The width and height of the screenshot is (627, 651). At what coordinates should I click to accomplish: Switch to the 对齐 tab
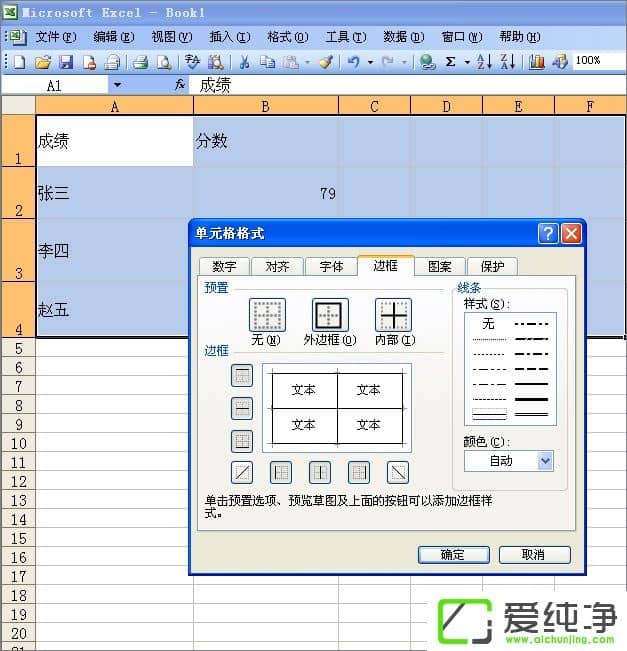pyautogui.click(x=277, y=267)
